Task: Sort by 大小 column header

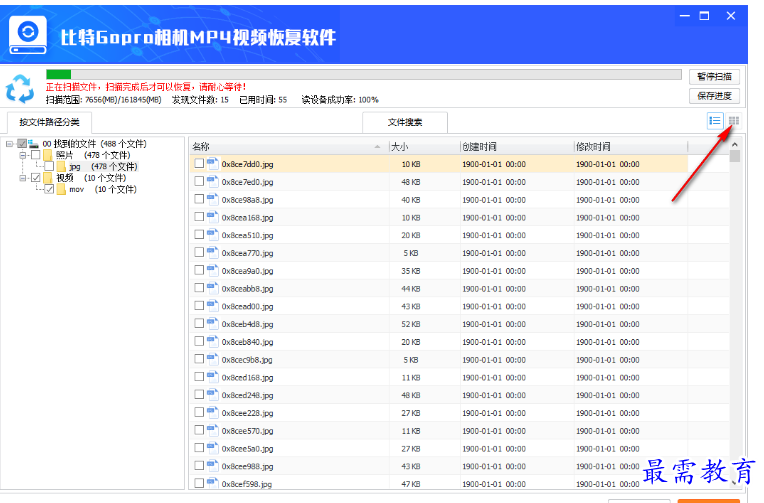Action: [424, 147]
